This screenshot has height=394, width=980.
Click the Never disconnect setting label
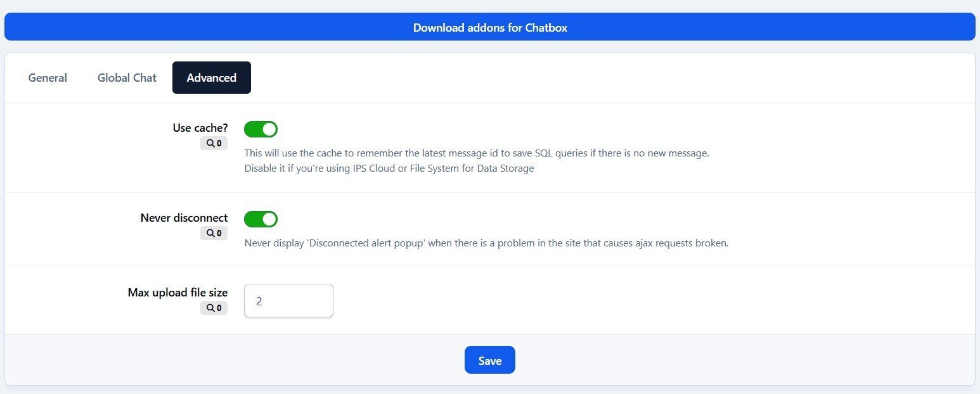click(x=184, y=218)
